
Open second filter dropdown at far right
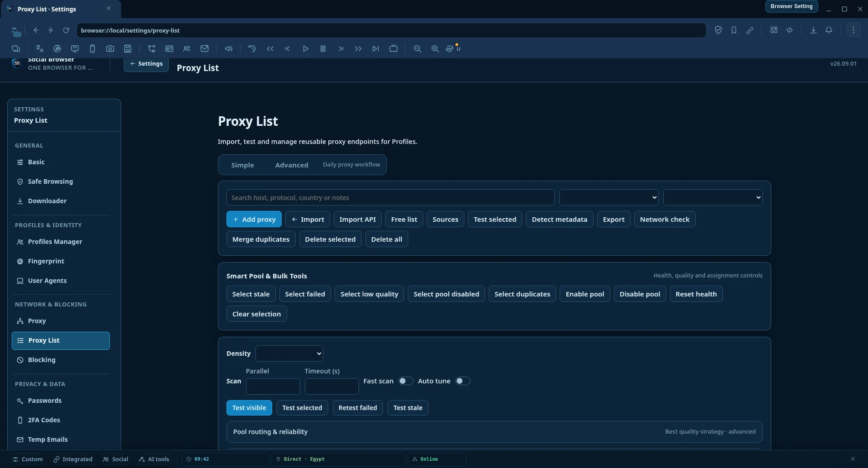(712, 197)
